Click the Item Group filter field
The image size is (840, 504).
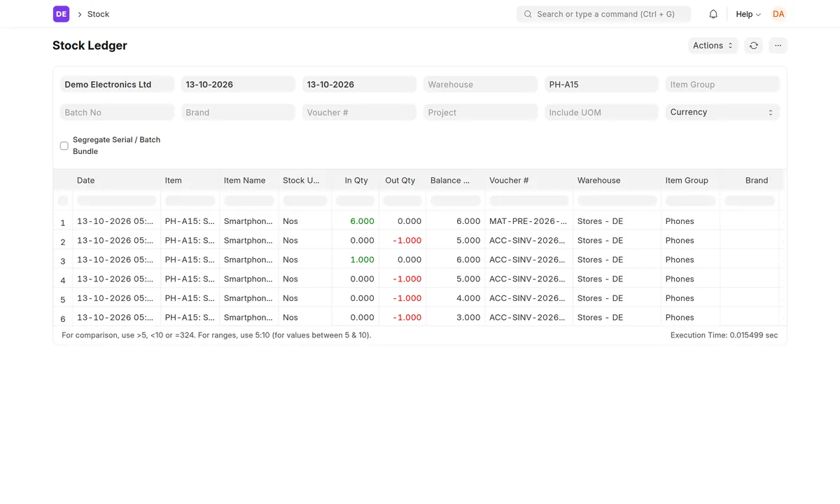(722, 84)
